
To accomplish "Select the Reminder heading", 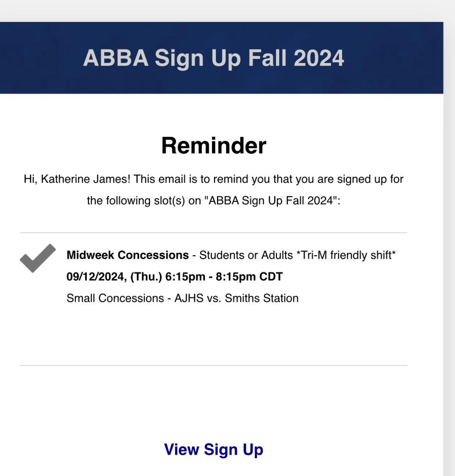I will click(213, 145).
